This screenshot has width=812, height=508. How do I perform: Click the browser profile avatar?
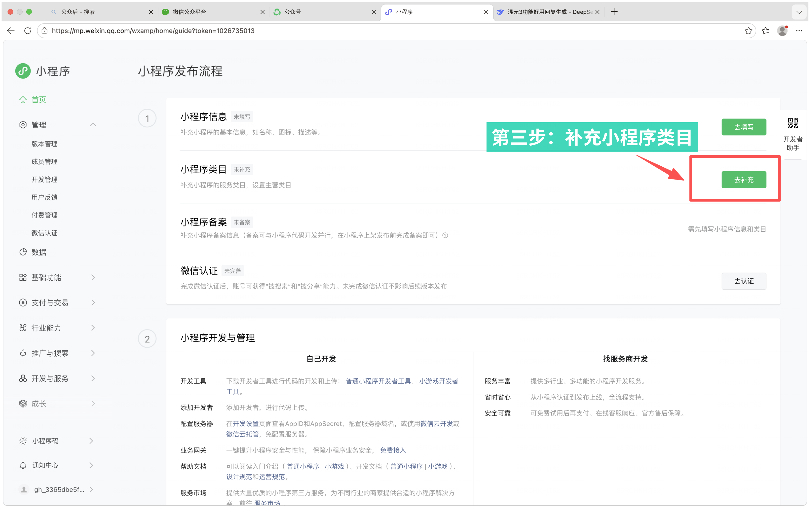(782, 31)
